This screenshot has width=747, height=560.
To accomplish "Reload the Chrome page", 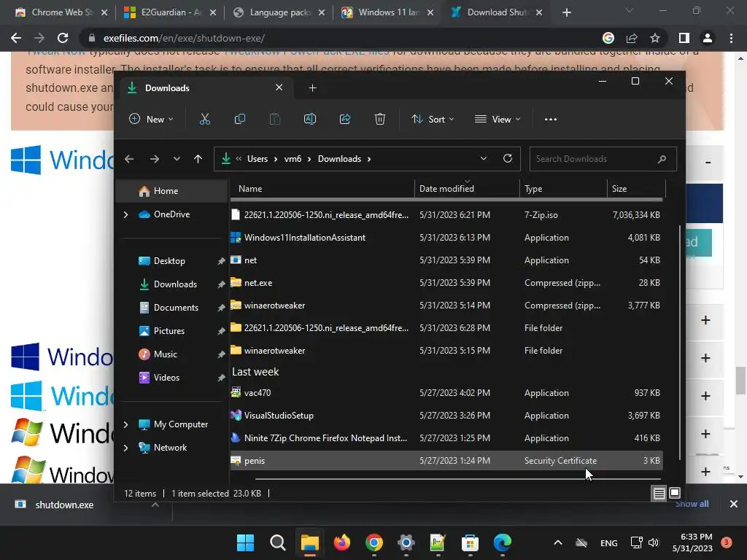I will [63, 38].
